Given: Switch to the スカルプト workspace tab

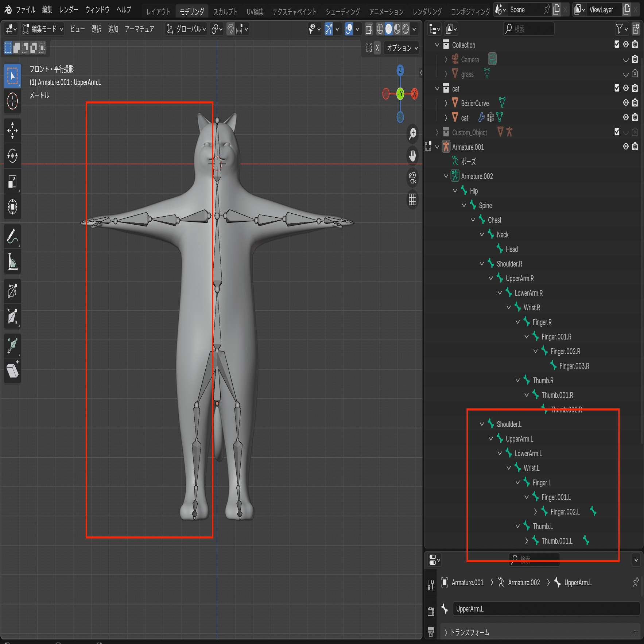Looking at the screenshot, I should point(225,12).
